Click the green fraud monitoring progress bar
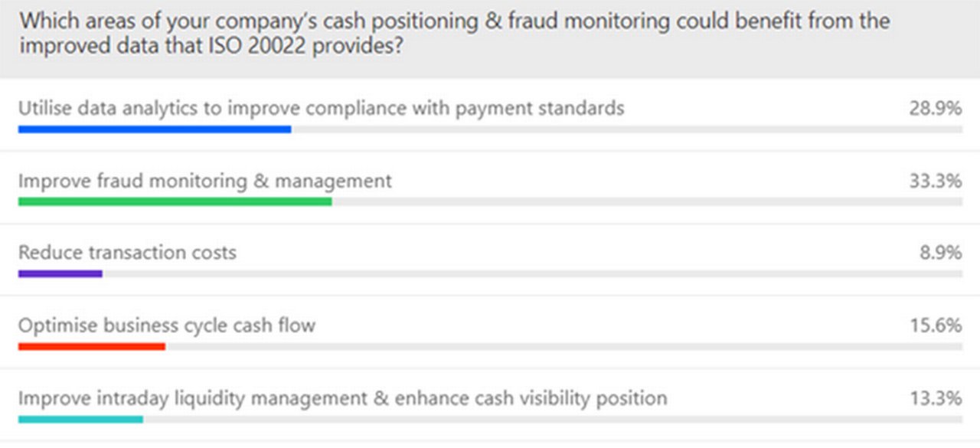 [x=175, y=201]
